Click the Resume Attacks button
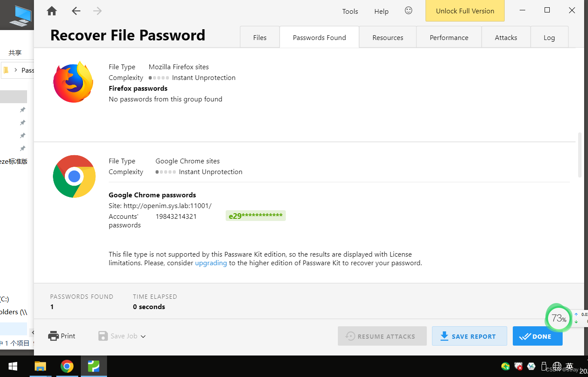The height and width of the screenshot is (377, 588). [x=382, y=336]
